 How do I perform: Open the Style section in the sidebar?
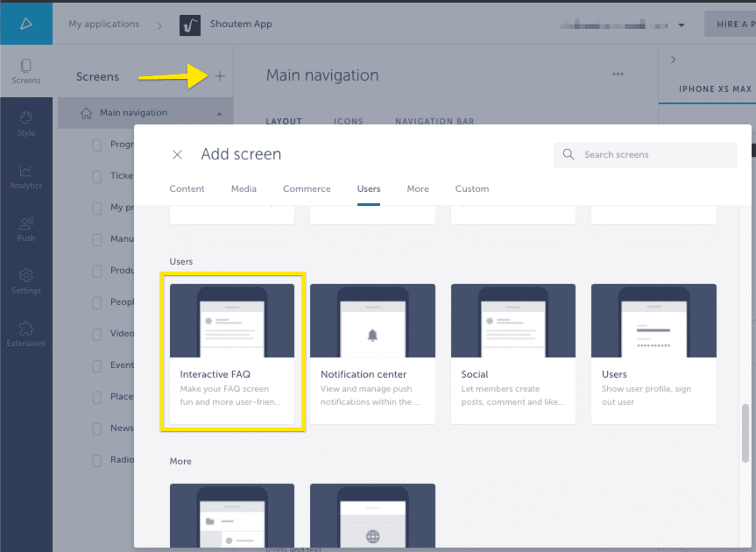tap(26, 123)
